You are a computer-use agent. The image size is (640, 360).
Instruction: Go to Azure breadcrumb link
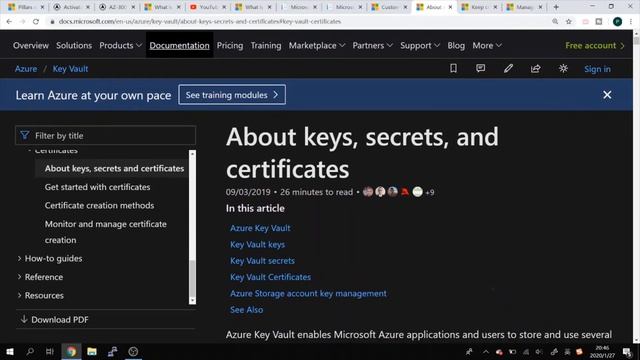click(x=26, y=69)
